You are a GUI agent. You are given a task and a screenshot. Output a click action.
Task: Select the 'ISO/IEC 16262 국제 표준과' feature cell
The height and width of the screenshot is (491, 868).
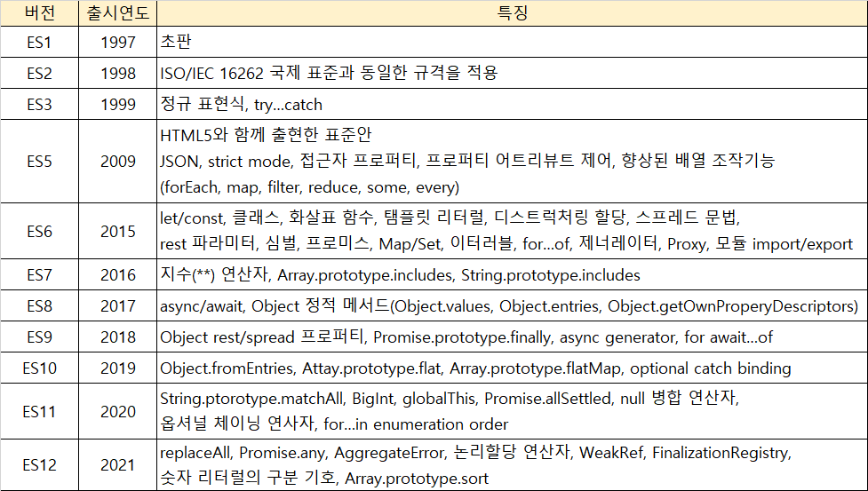[512, 73]
